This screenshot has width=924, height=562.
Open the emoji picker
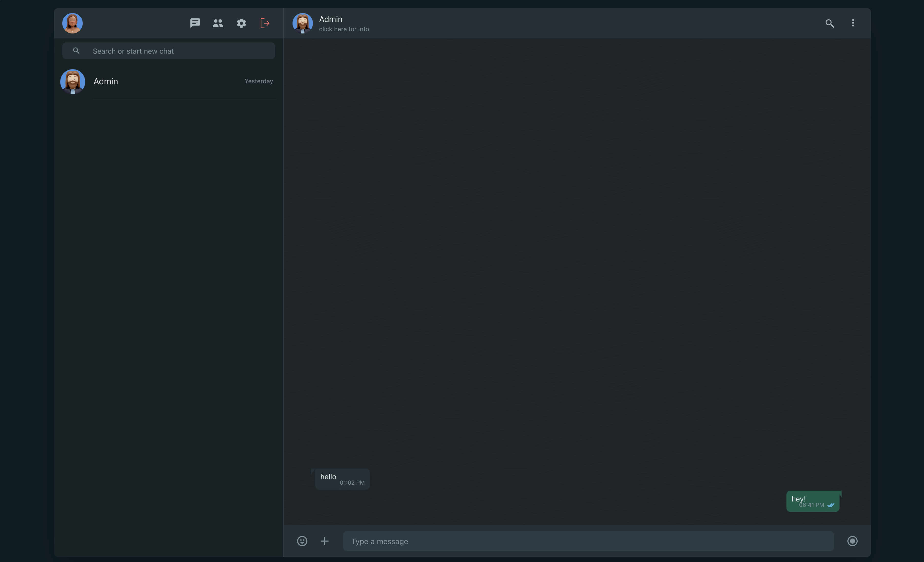pyautogui.click(x=302, y=541)
